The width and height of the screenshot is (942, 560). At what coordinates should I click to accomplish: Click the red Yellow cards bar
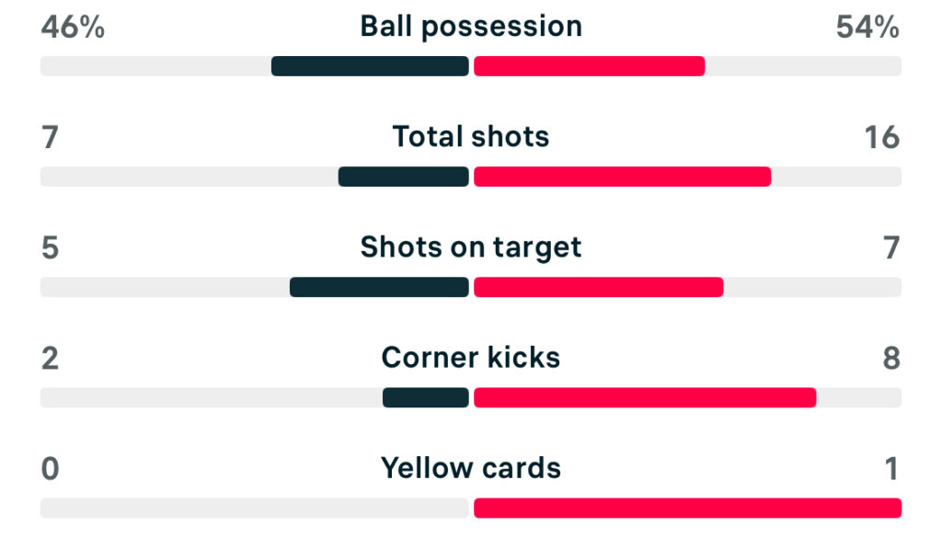[687, 508]
